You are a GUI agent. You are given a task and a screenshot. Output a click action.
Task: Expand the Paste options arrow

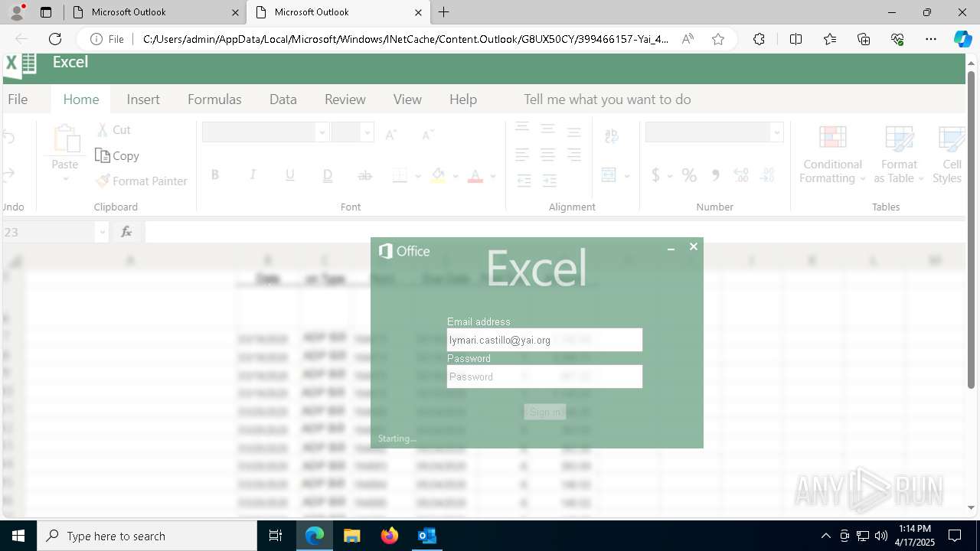(x=65, y=179)
